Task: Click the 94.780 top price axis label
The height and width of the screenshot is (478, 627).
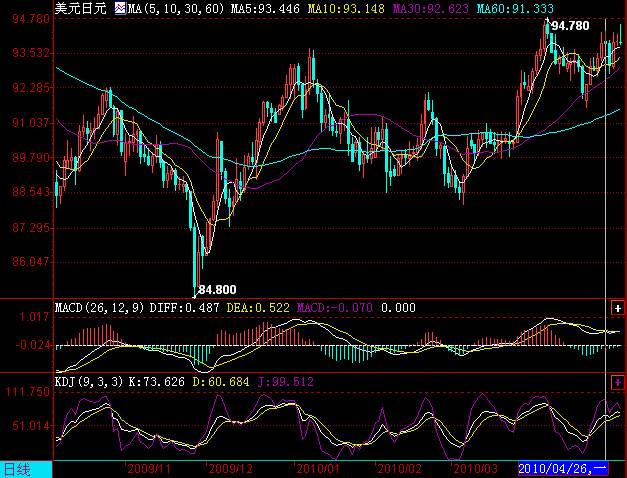Action: [31, 19]
